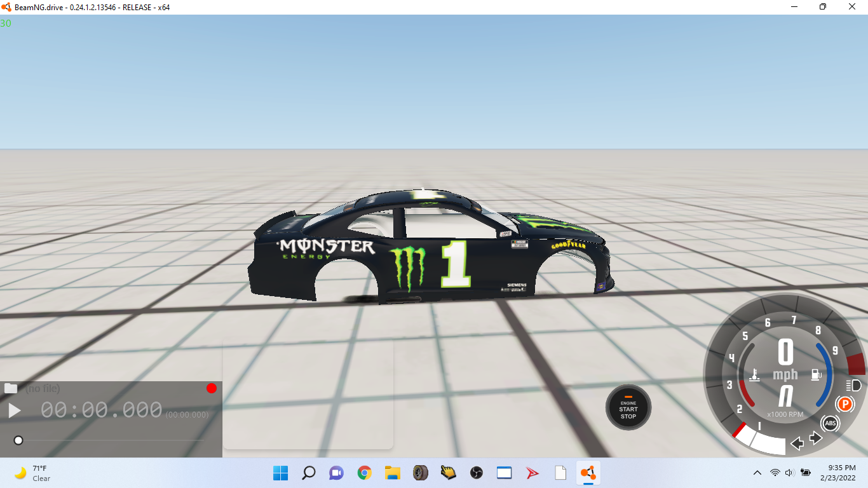Click the replay timeline slider handle
Screen dimensions: 868x488
coord(18,440)
